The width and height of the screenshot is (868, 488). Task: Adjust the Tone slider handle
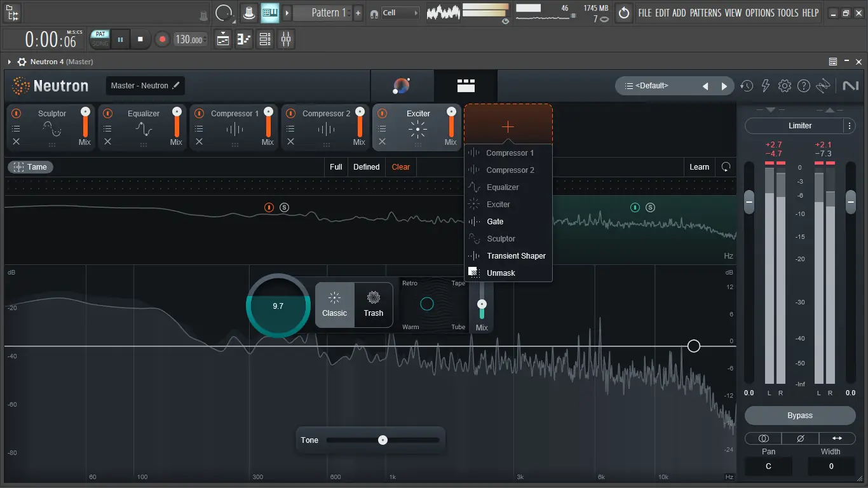[383, 440]
